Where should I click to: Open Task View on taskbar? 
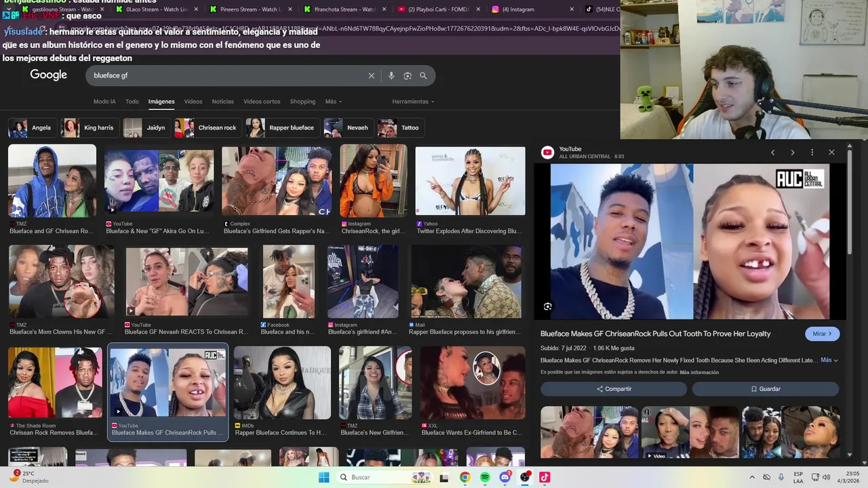point(444,477)
